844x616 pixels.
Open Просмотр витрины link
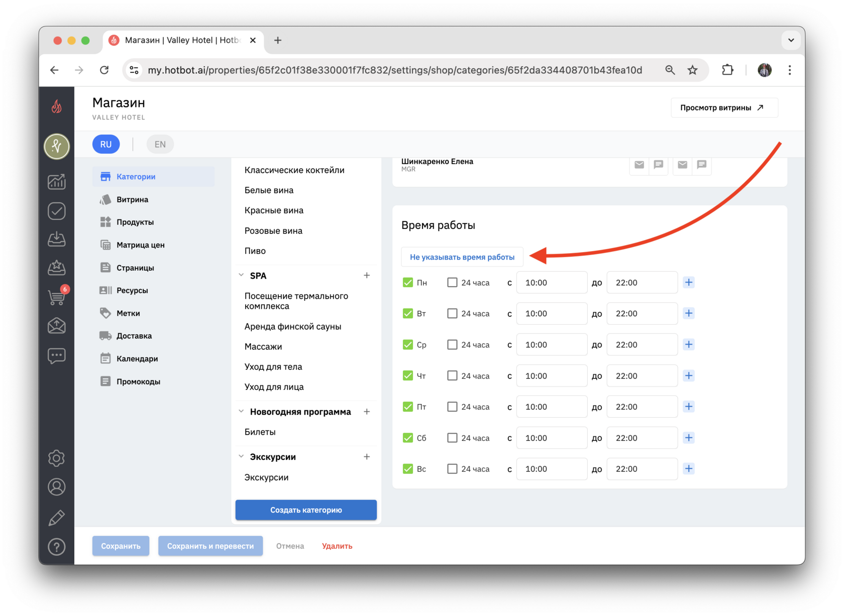click(x=724, y=107)
